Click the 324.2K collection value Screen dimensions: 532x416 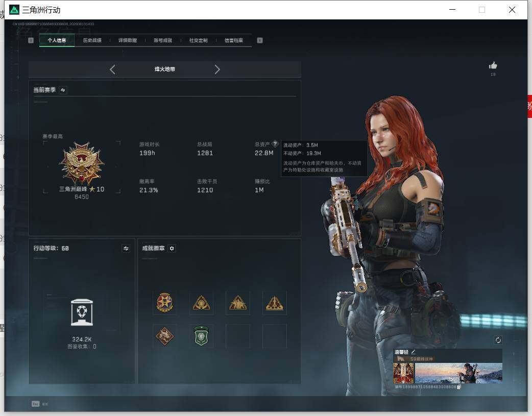click(x=82, y=339)
